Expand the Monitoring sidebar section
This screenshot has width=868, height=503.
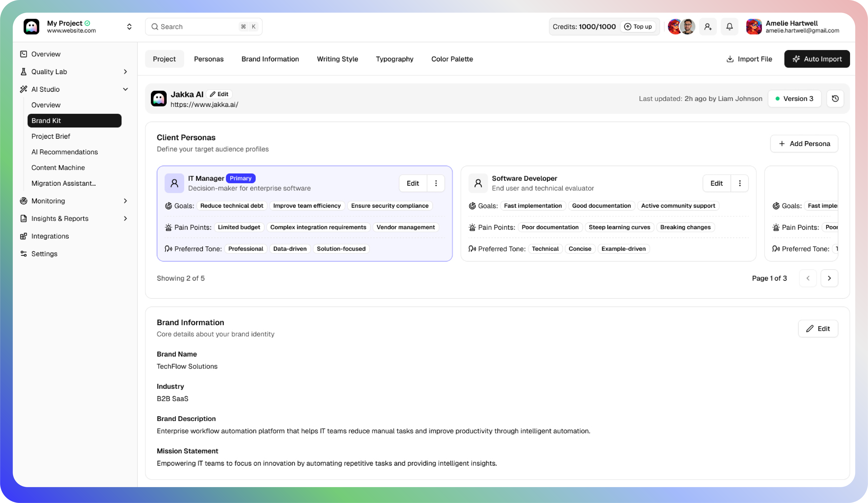pyautogui.click(x=125, y=201)
